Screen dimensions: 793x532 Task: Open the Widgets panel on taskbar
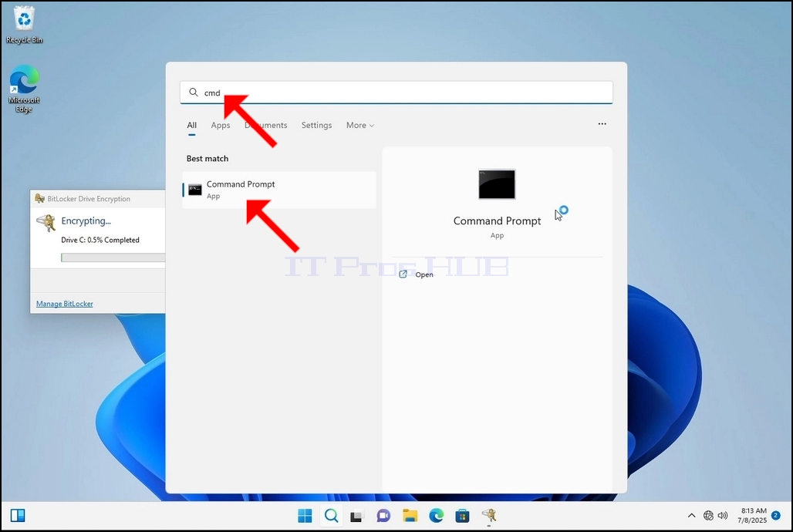pos(18,515)
